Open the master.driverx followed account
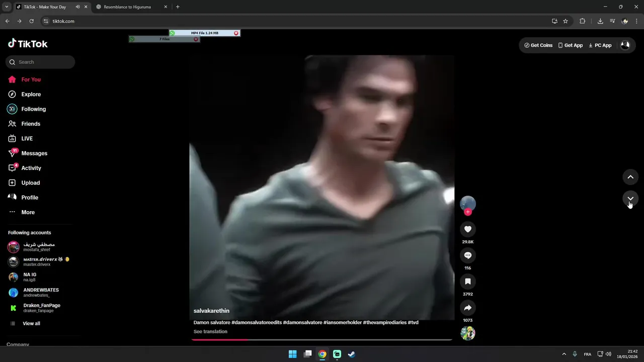The height and width of the screenshot is (362, 644). (x=39, y=261)
